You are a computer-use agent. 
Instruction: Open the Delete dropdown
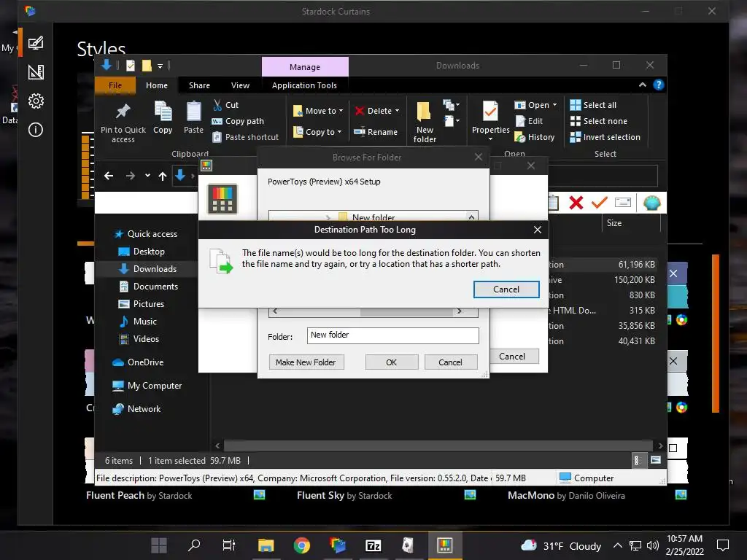pos(377,111)
